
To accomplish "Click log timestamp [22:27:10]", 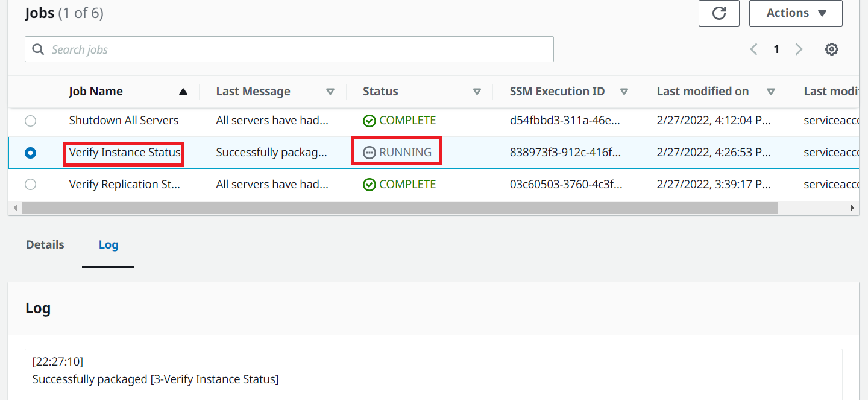I will click(58, 362).
